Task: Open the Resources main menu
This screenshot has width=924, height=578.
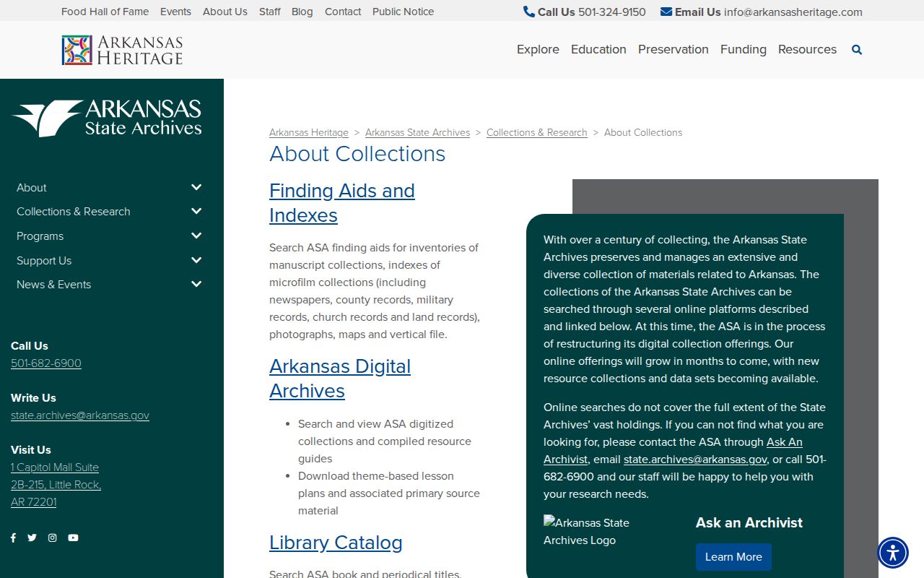Action: click(x=807, y=49)
